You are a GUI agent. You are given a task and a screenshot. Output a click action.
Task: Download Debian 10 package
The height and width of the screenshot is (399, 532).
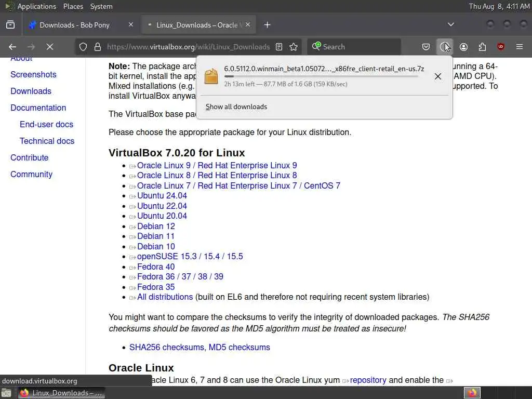click(156, 247)
